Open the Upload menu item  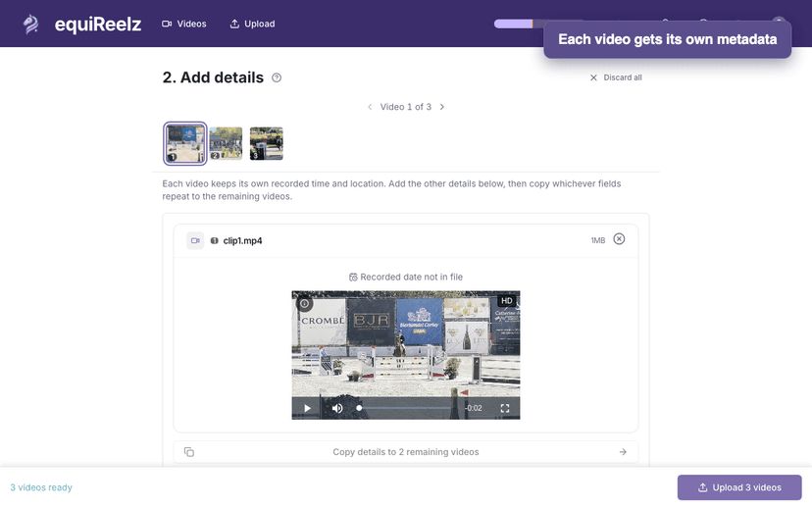click(252, 24)
